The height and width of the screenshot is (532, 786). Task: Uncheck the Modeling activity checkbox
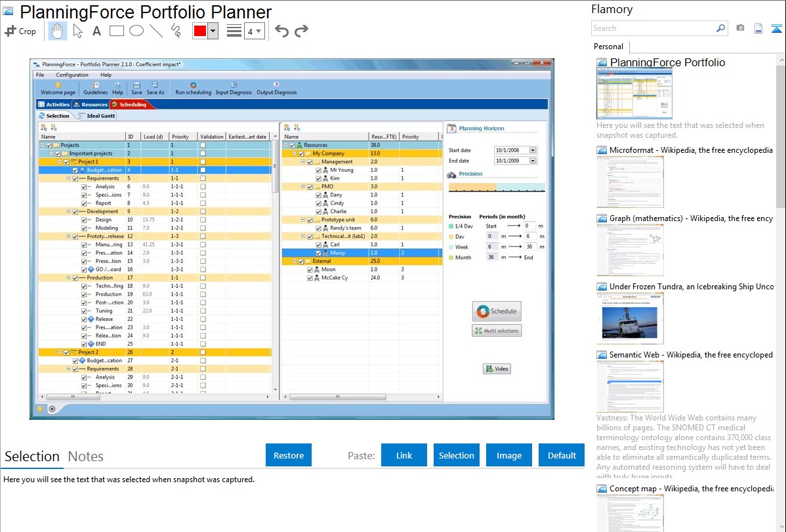click(x=84, y=228)
